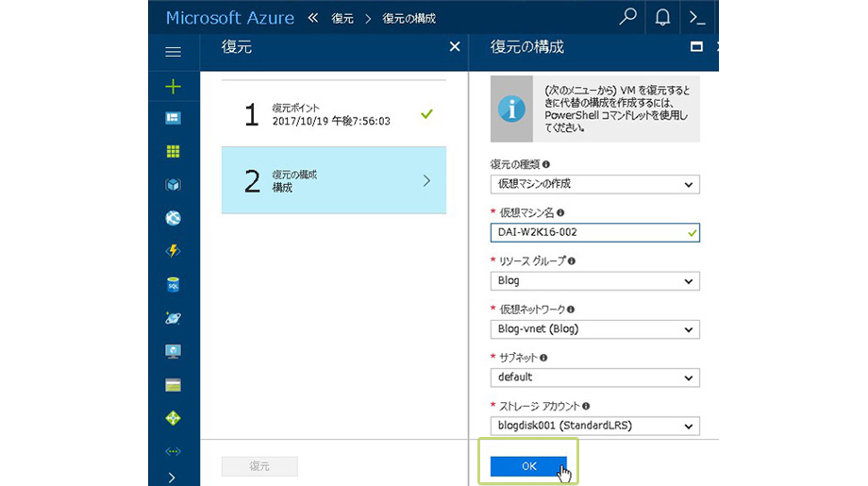868x486 pixels.
Task: Click the 復元 breadcrumb link in header
Action: pyautogui.click(x=342, y=19)
